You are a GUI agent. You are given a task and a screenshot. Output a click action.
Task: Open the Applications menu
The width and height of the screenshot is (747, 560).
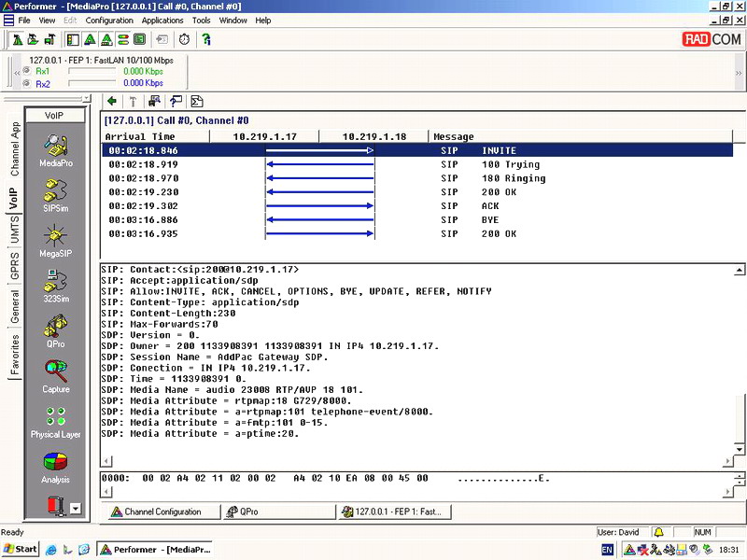click(x=162, y=21)
